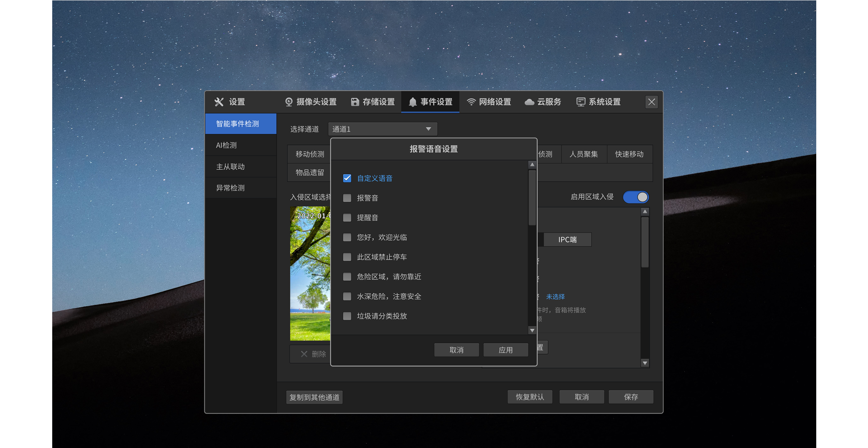The width and height of the screenshot is (868, 448).
Task: Click the storage settings disk icon
Action: coord(355,102)
